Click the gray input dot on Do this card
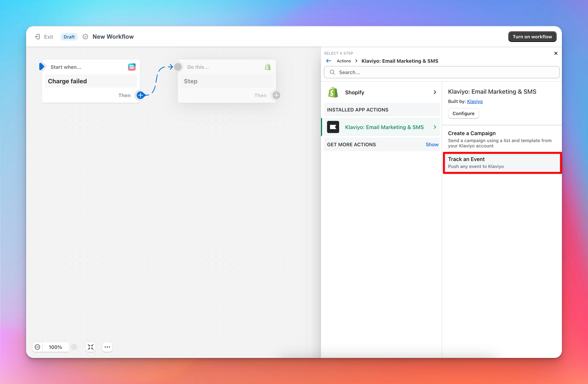The image size is (588, 384). (178, 67)
